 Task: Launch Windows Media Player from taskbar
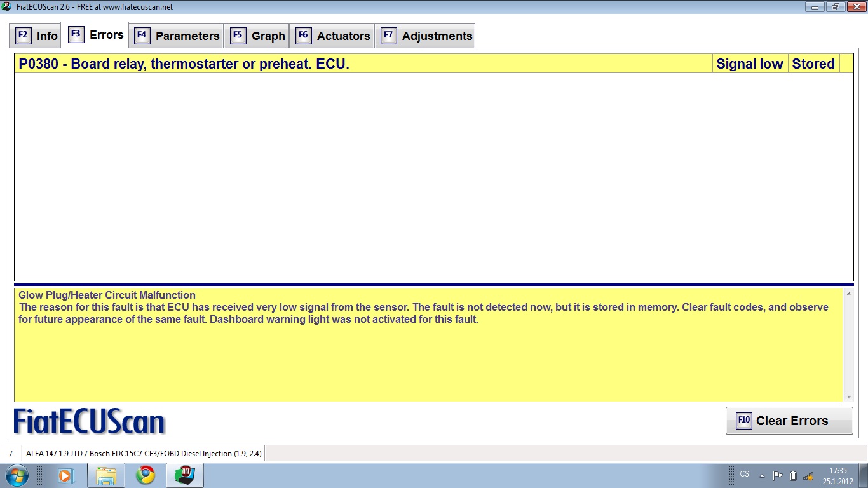click(65, 475)
